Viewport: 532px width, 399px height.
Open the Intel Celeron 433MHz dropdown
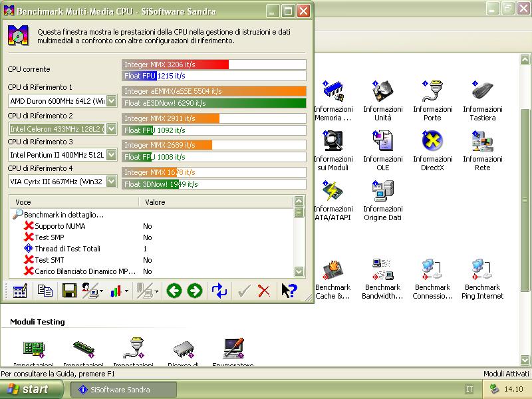coord(111,128)
